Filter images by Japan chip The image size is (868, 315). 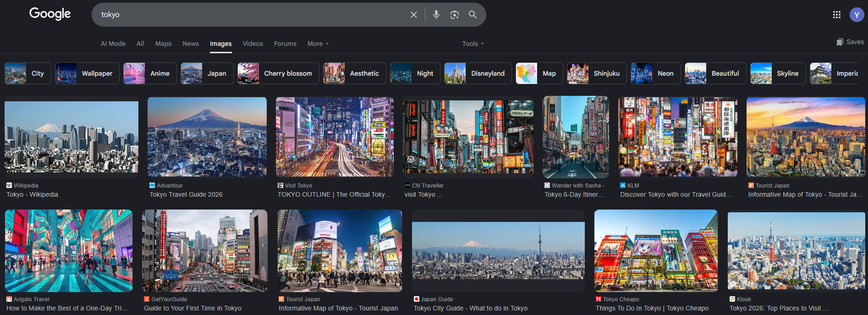[207, 73]
